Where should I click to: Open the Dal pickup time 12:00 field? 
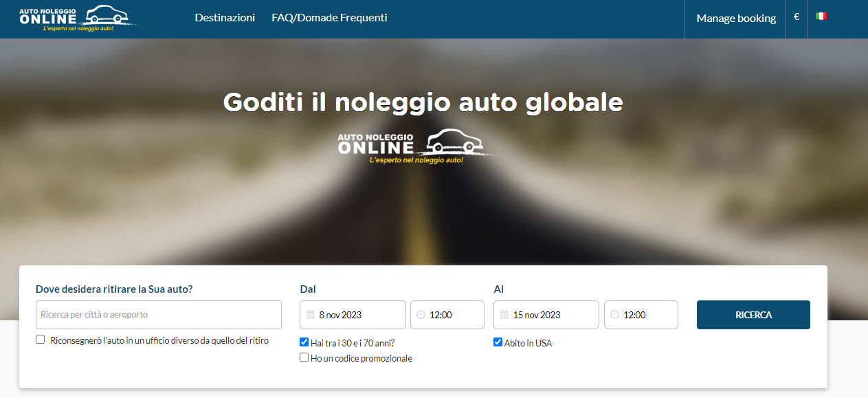click(447, 315)
